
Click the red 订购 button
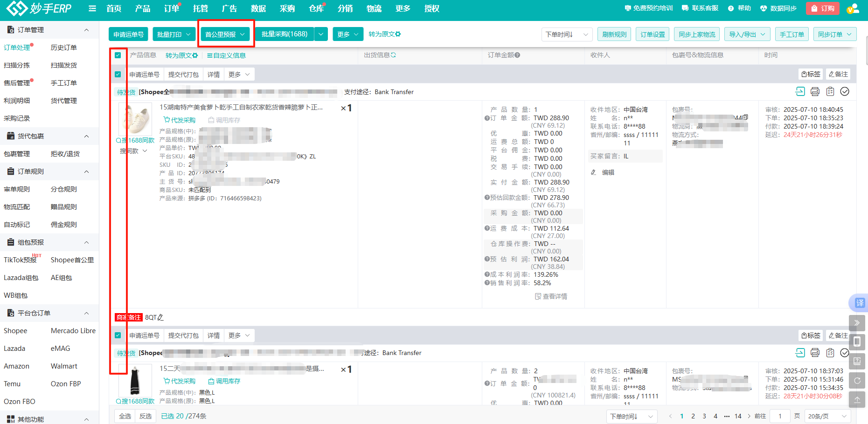point(823,8)
